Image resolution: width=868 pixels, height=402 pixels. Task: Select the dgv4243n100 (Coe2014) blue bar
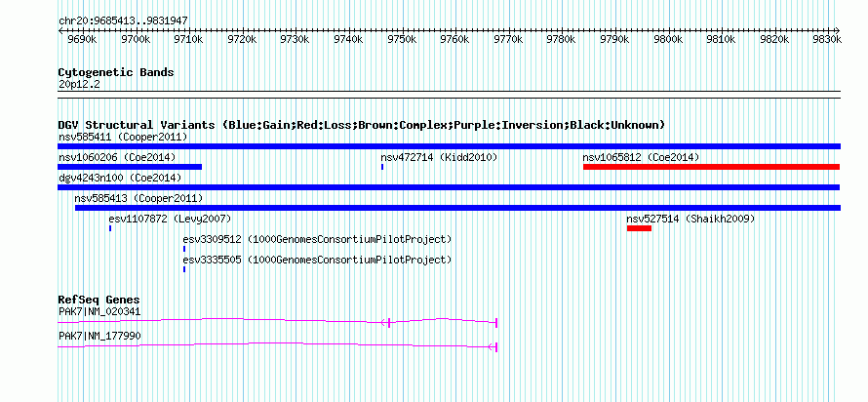point(449,187)
